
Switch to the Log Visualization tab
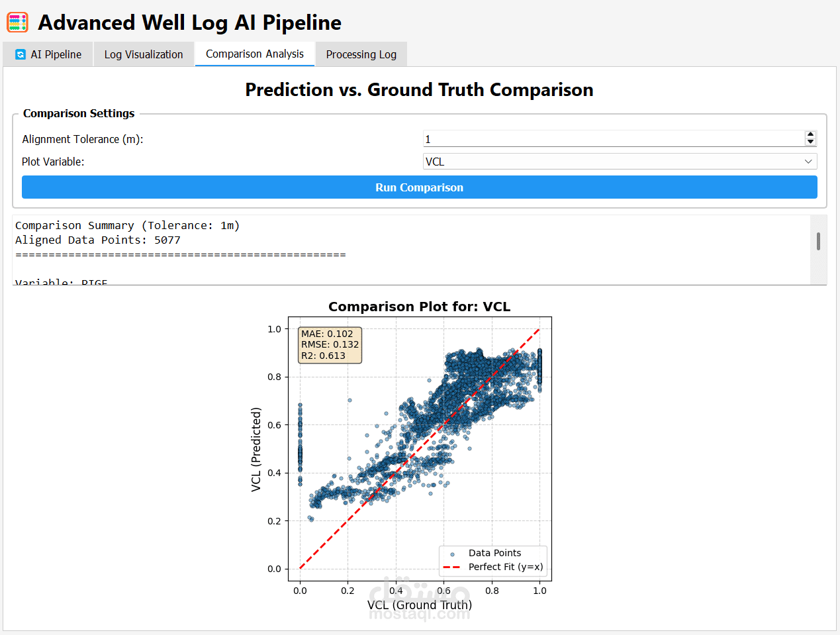tap(144, 54)
